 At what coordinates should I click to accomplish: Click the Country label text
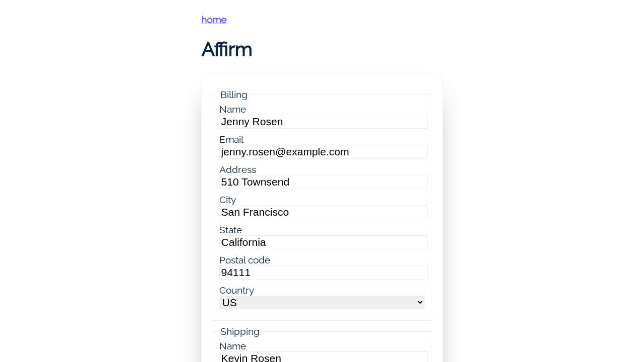tap(236, 290)
